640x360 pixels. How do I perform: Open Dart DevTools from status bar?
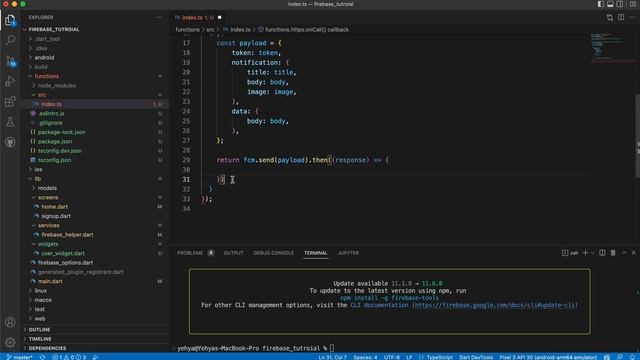pos(476,357)
